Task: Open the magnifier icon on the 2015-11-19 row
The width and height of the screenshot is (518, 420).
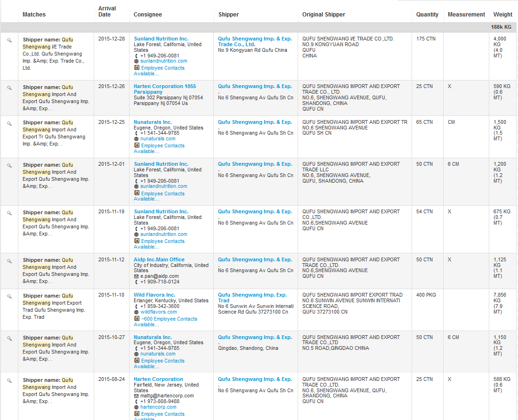Action: pos(9,213)
